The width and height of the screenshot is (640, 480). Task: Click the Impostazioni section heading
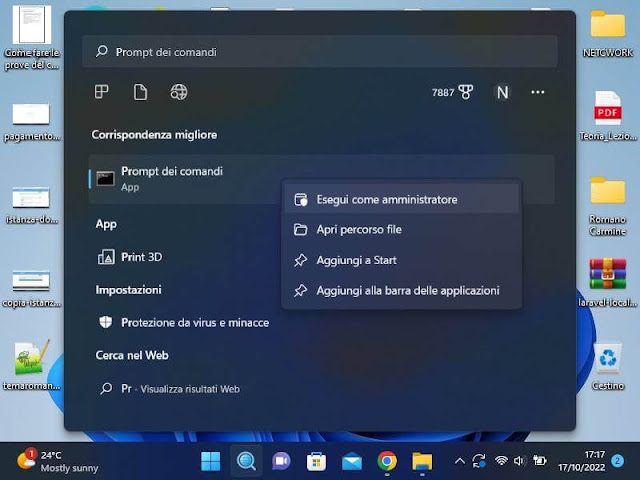129,290
